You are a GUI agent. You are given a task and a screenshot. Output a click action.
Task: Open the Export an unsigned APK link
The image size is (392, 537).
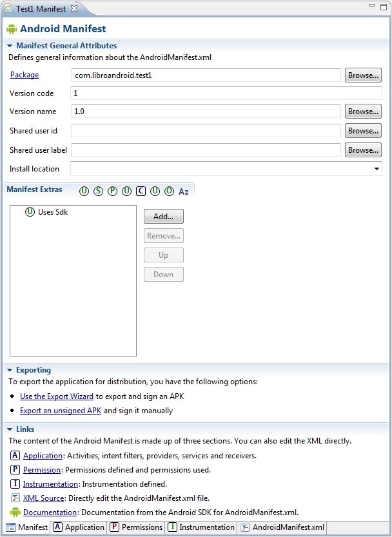[61, 410]
